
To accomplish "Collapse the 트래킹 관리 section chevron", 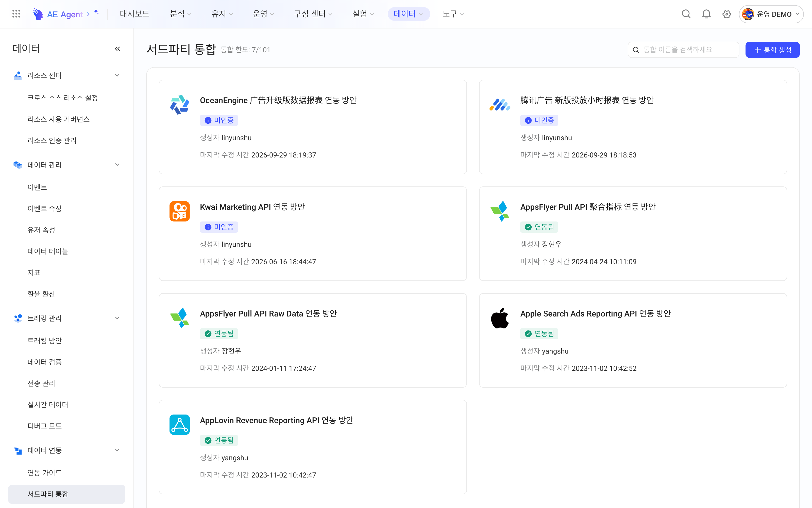I will [117, 318].
